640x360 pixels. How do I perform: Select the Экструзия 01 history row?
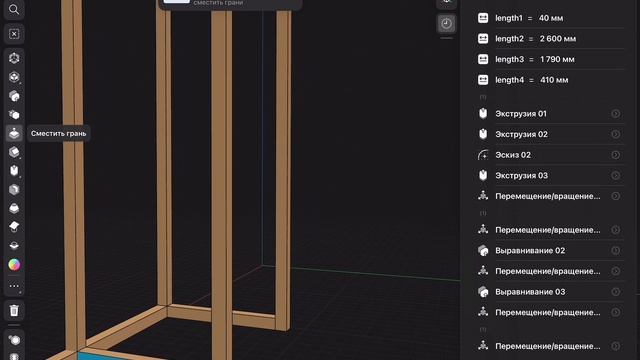[550, 113]
